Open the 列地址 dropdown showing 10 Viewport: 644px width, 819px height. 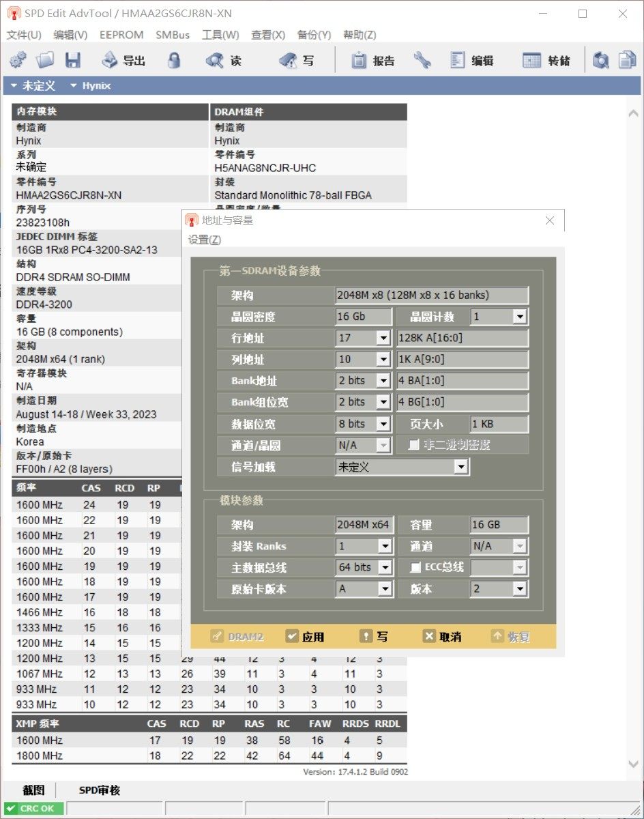coord(383,359)
